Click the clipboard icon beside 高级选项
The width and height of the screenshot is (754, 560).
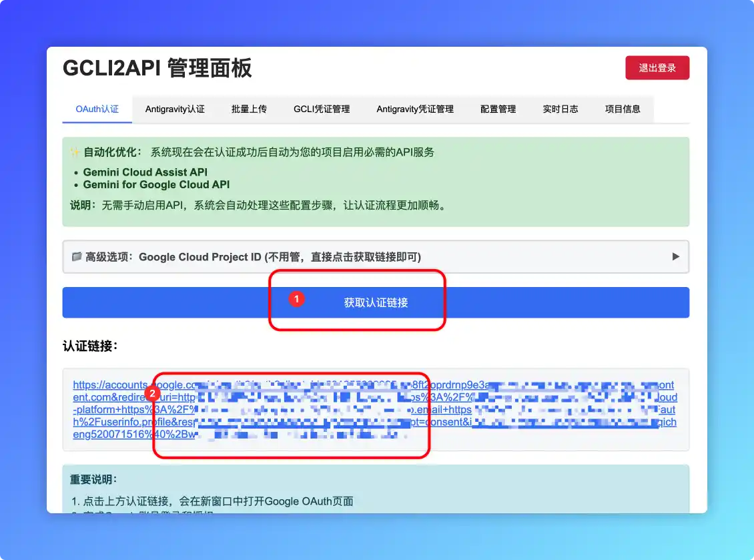[76, 256]
